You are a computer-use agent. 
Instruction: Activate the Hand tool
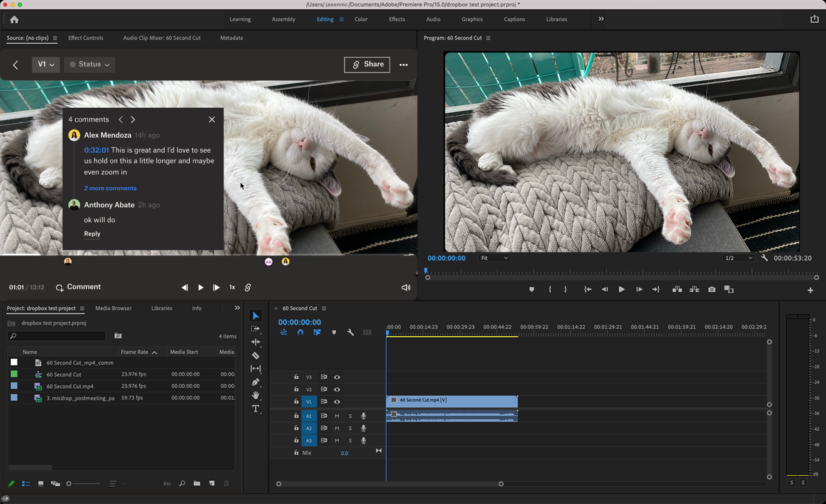click(x=256, y=395)
